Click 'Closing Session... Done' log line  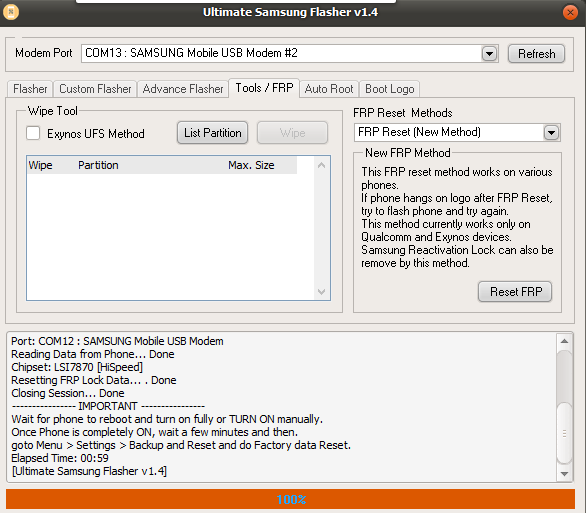point(68,393)
